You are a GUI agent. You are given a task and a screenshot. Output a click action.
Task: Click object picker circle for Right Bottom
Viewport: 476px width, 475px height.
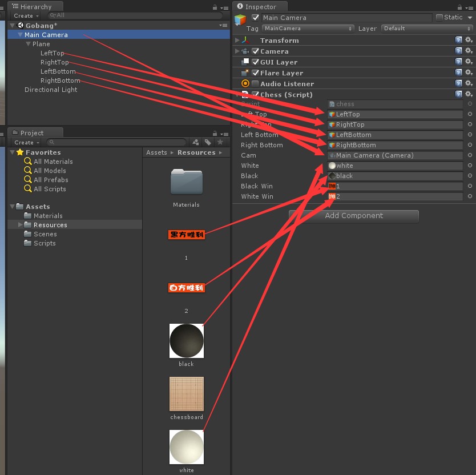pos(470,145)
